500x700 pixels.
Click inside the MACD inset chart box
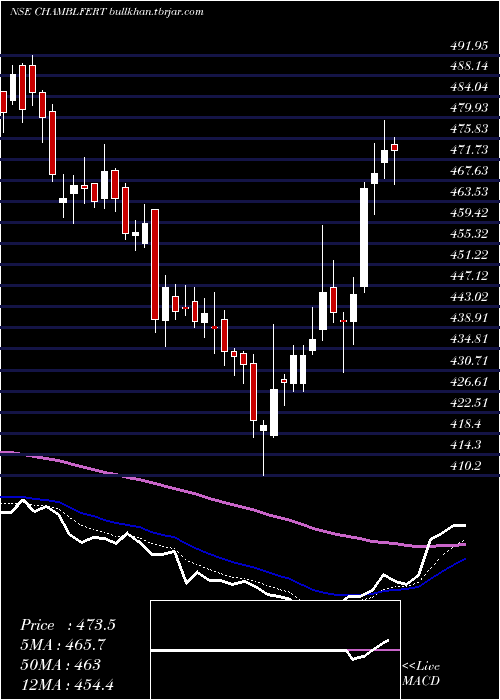(275, 650)
